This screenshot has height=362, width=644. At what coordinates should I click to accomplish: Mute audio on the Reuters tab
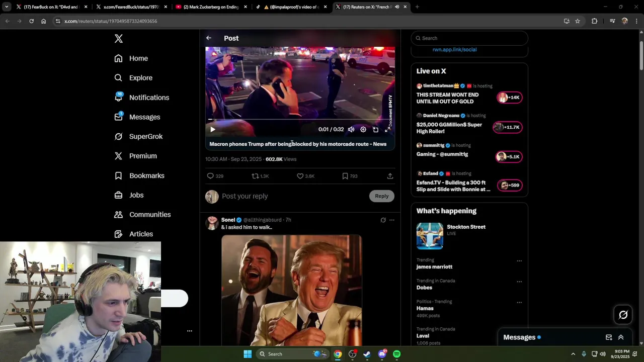click(397, 7)
